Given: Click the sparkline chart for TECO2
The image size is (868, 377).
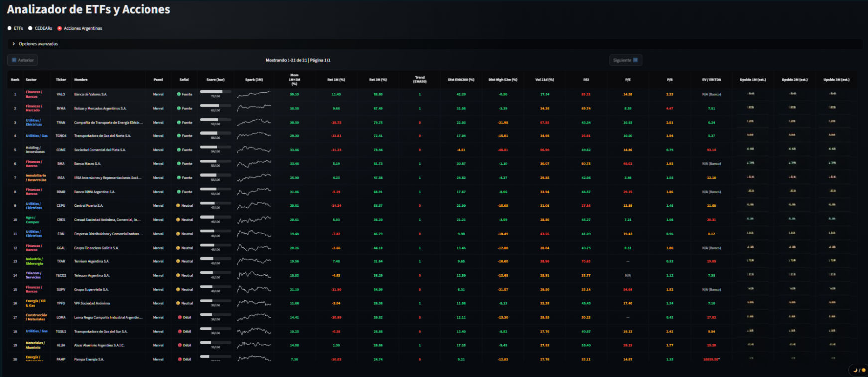Looking at the screenshot, I should tap(254, 275).
